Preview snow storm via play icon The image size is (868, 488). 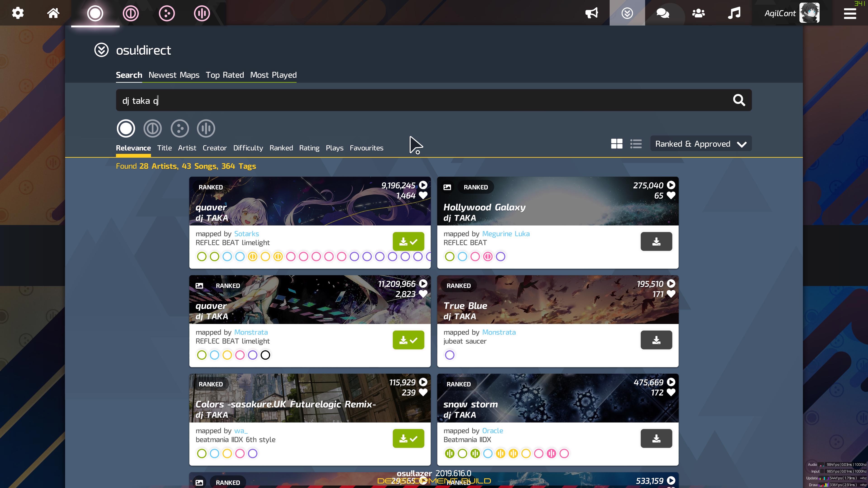(x=671, y=382)
